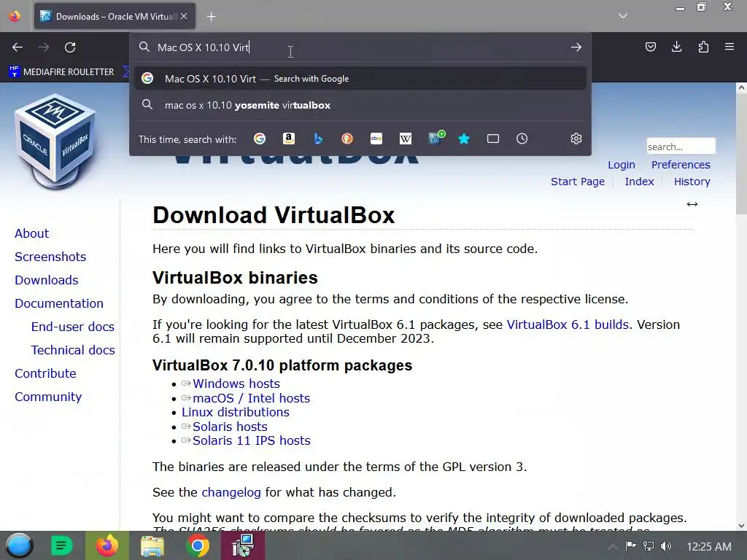Image resolution: width=747 pixels, height=560 pixels.
Task: Open File Explorer from the taskbar
Action: 152,545
